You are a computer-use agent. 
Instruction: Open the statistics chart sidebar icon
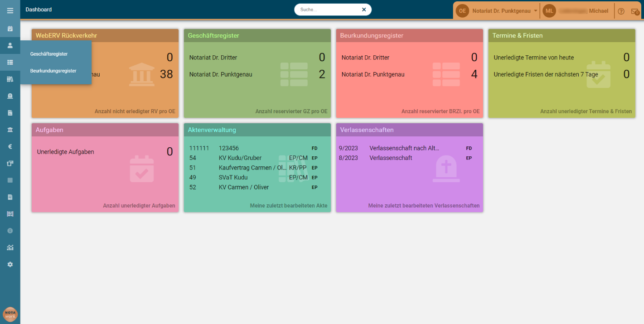pyautogui.click(x=10, y=247)
